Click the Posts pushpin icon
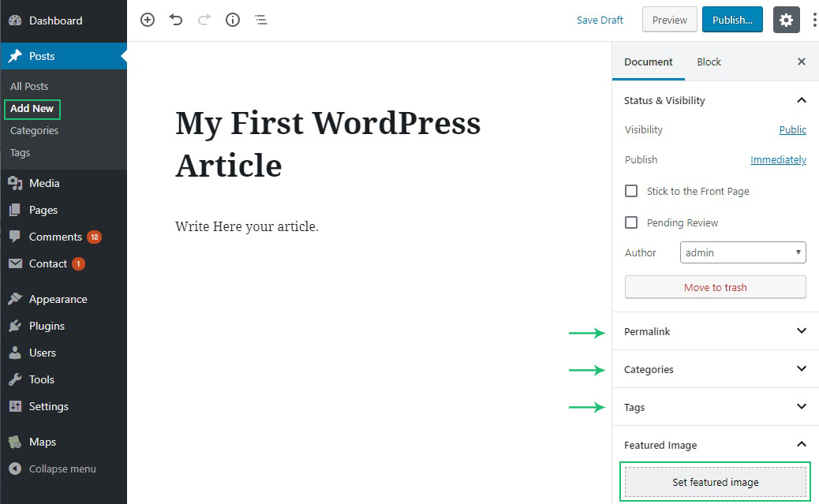Viewport: 819px width, 504px height. pyautogui.click(x=15, y=56)
